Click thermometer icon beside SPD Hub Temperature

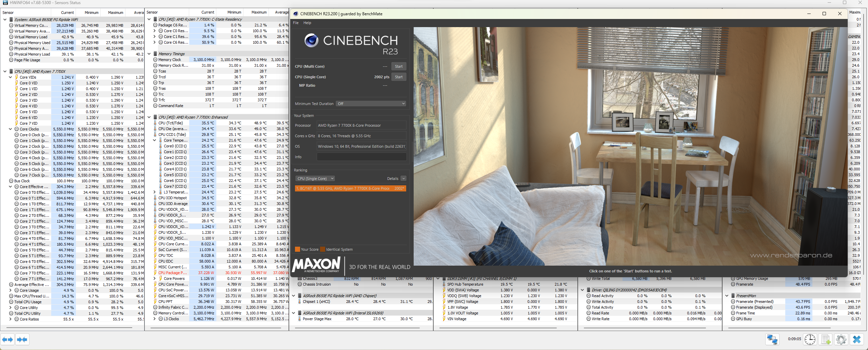click(444, 284)
